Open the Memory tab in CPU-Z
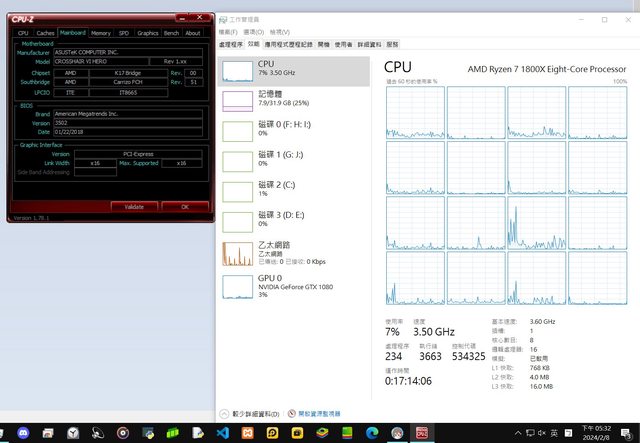The height and width of the screenshot is (443, 640). (100, 33)
